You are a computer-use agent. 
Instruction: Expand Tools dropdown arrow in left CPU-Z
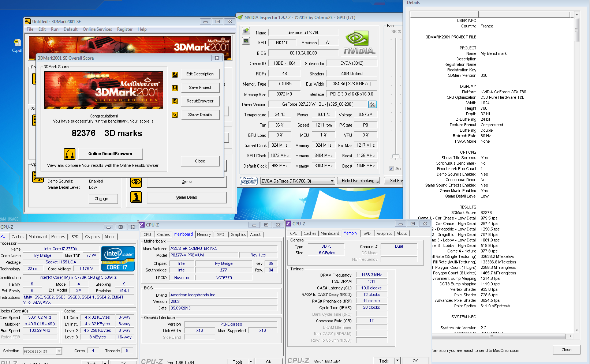105,363
